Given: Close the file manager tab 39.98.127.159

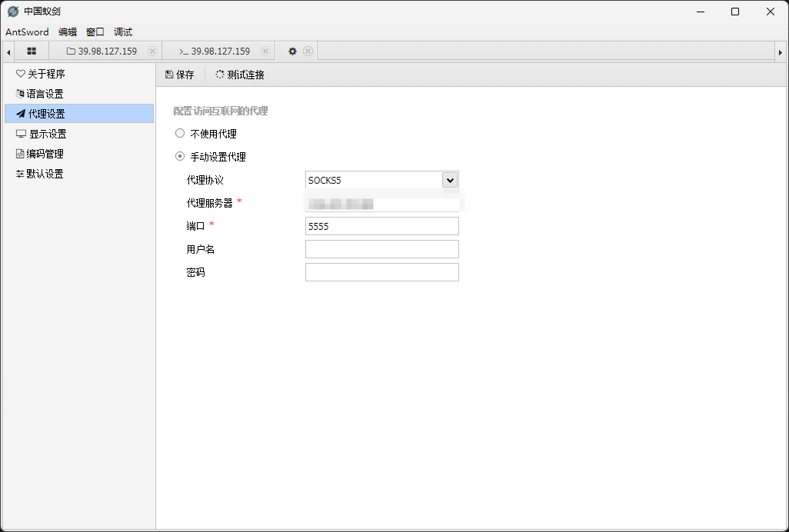Looking at the screenshot, I should pos(152,52).
